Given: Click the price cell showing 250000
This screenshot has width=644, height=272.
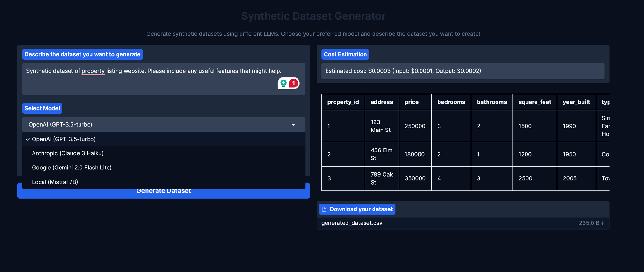Looking at the screenshot, I should [x=415, y=126].
